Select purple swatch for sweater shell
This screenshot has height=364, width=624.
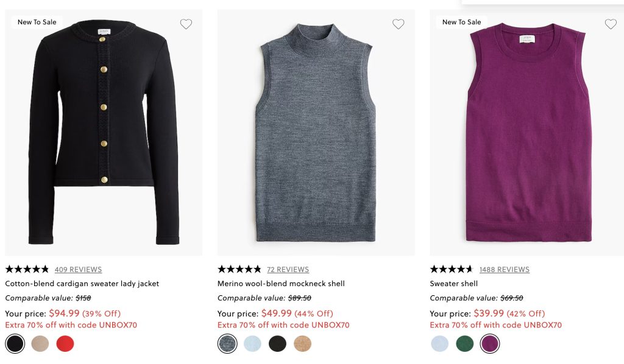[489, 344]
